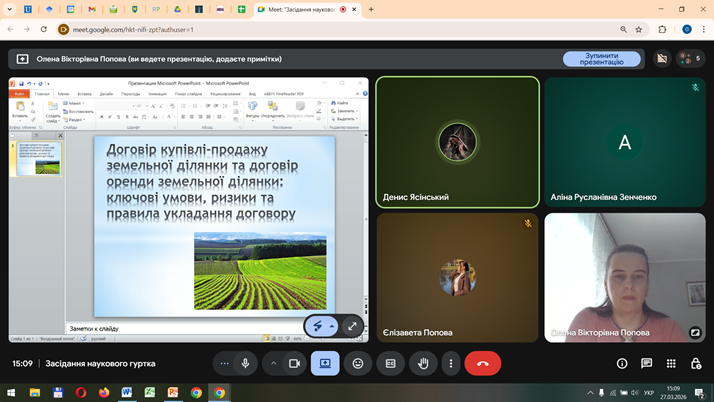Click the red leave call button
The height and width of the screenshot is (402, 714).
coord(483,363)
